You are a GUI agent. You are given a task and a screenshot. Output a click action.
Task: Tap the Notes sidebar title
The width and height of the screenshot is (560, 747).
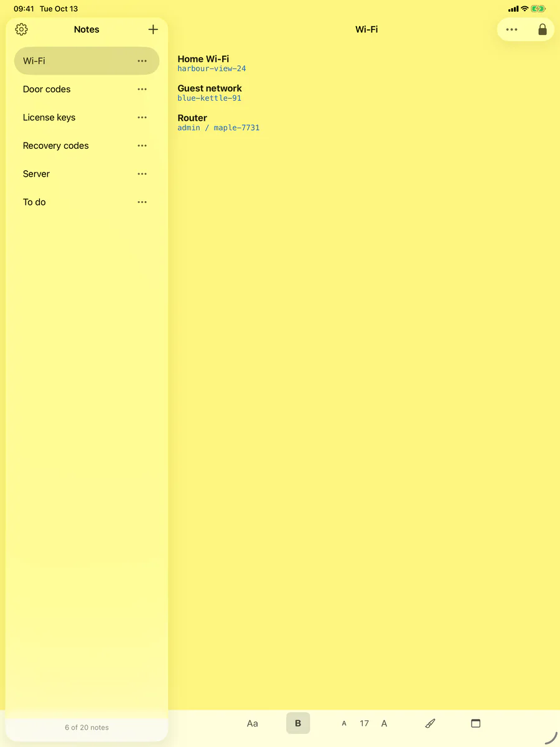tap(86, 29)
